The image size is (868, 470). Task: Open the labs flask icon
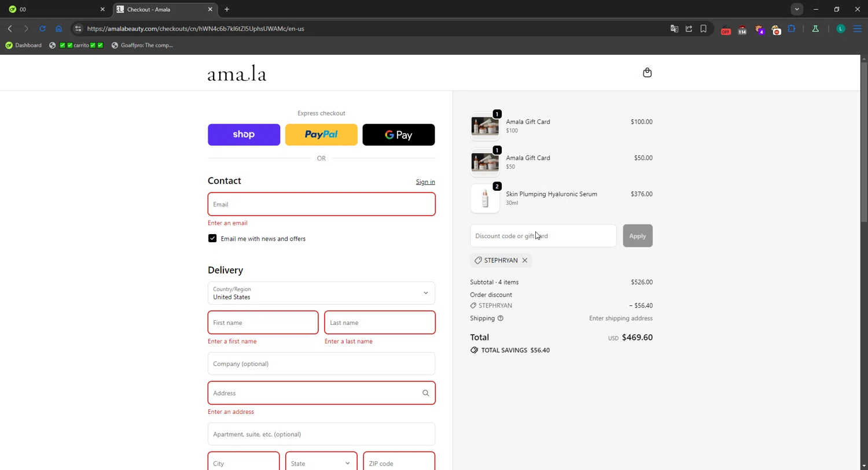(815, 28)
